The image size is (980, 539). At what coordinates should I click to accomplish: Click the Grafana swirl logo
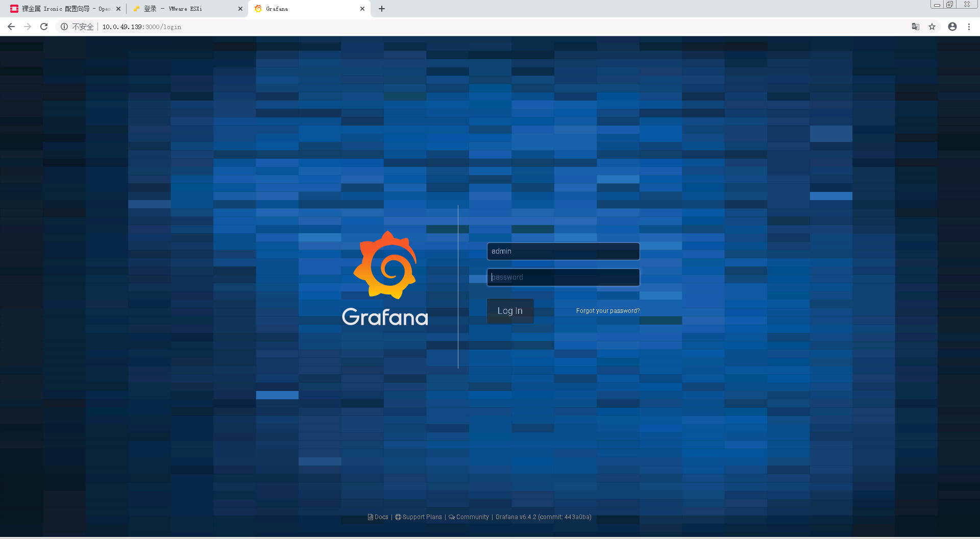(385, 265)
